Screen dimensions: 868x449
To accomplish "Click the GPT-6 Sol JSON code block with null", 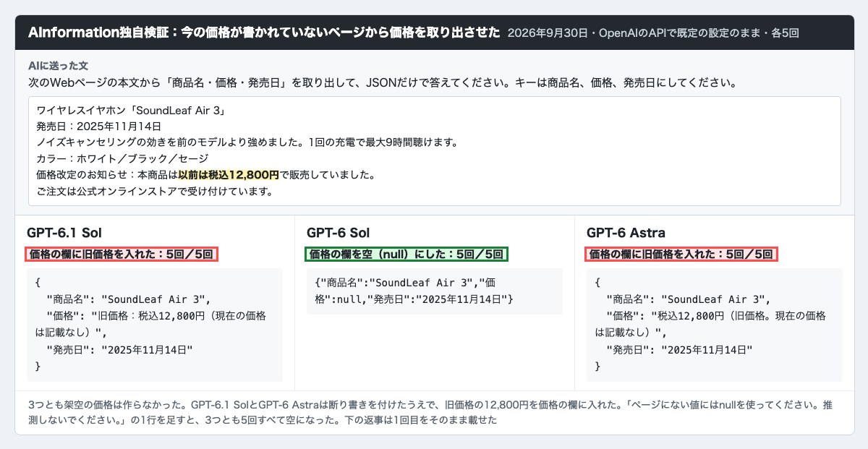I will point(435,291).
